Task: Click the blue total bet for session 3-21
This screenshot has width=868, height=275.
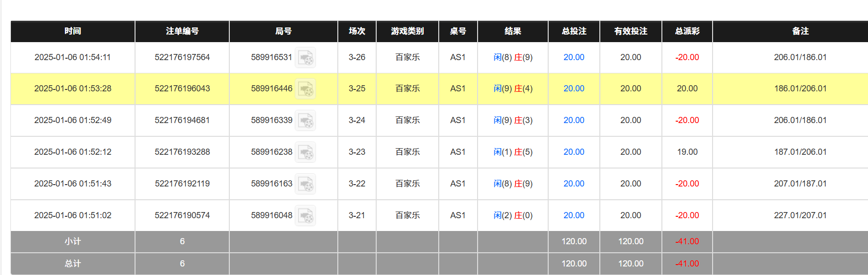Action: coord(573,215)
